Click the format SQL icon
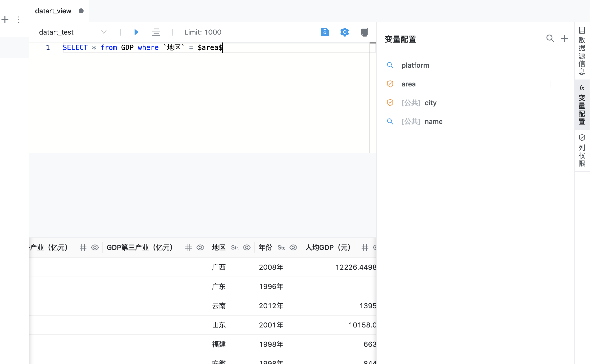The height and width of the screenshot is (364, 590). [x=156, y=32]
